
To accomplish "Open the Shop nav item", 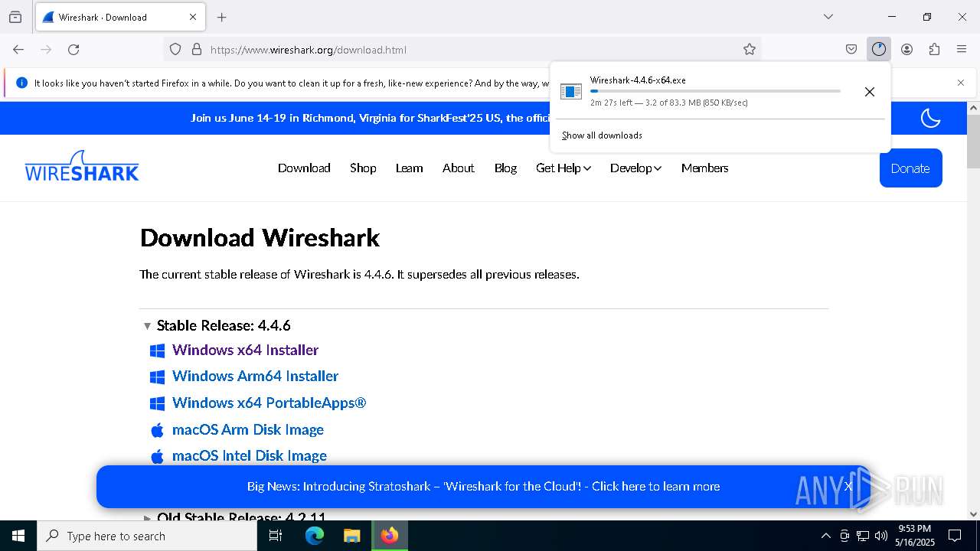I will tap(363, 168).
